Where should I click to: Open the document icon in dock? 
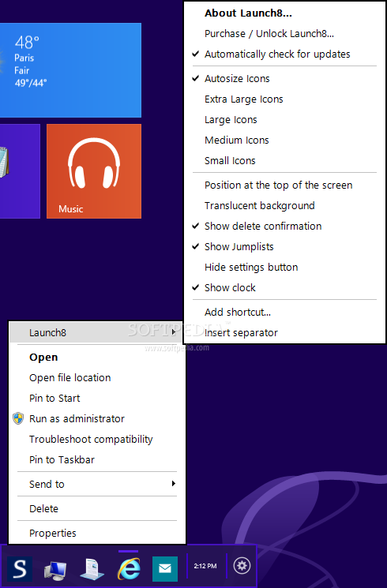coord(92,568)
